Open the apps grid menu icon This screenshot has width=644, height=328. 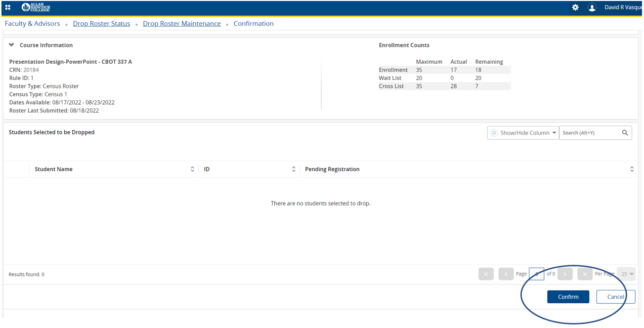point(8,7)
